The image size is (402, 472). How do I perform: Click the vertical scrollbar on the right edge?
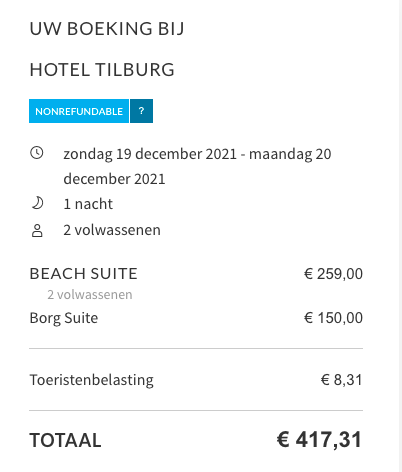[x=400, y=236]
